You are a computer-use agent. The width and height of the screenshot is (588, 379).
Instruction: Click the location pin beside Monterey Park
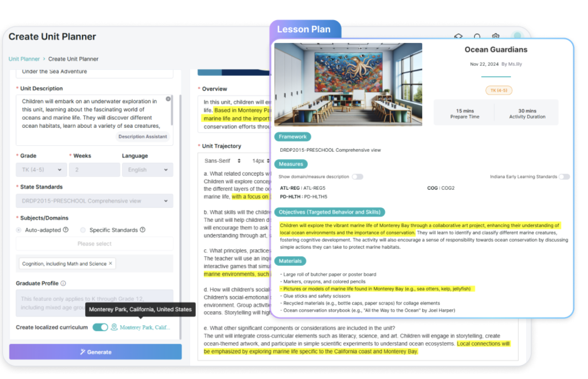114,327
